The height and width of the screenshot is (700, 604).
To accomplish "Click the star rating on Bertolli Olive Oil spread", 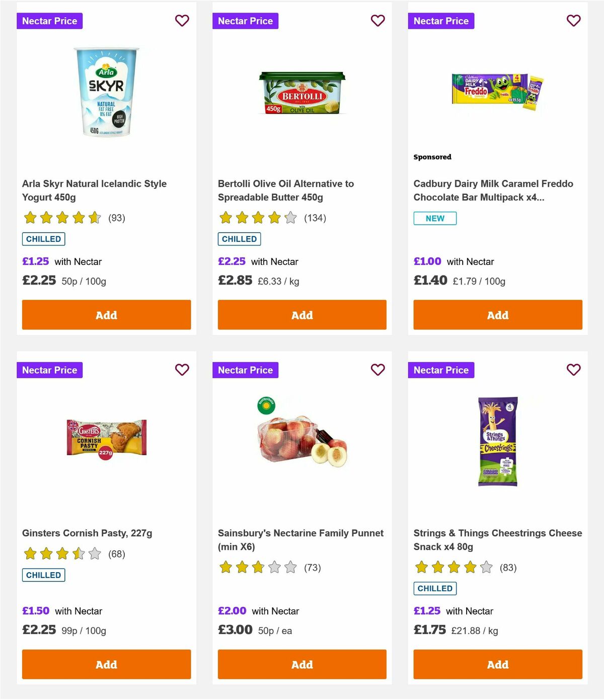I will click(x=257, y=218).
